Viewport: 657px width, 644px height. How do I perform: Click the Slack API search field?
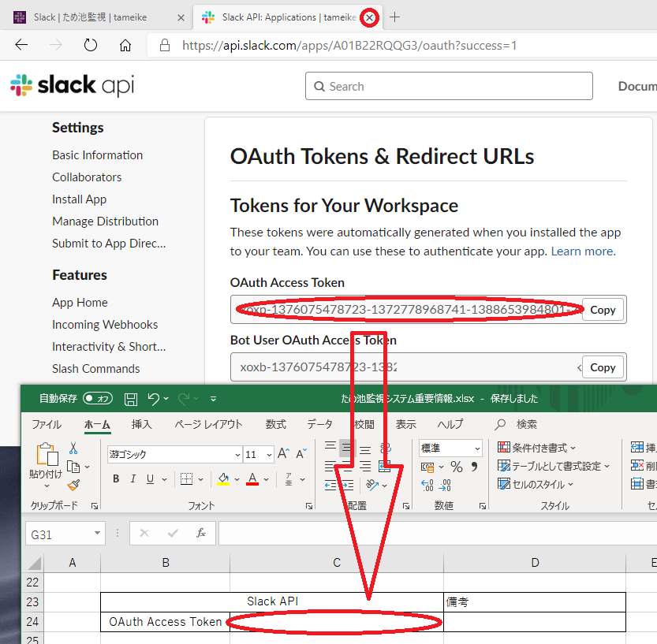(x=449, y=87)
